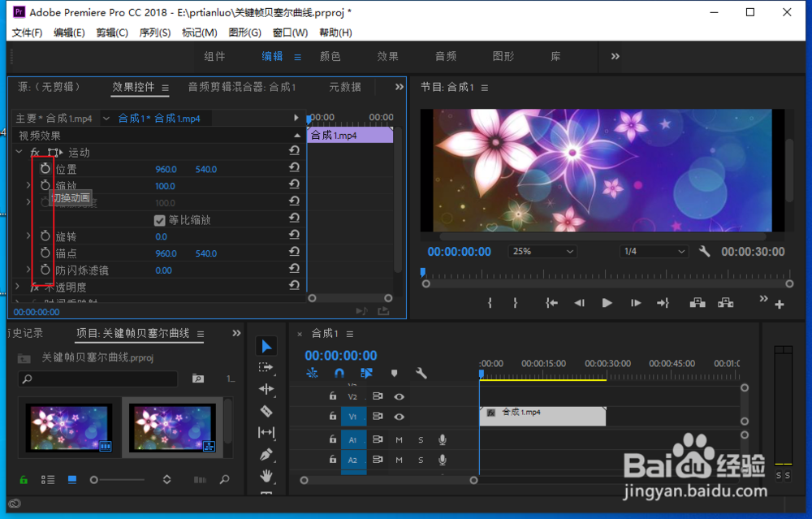Open the 序列(S) menu
Image resolution: width=812 pixels, height=519 pixels.
(x=155, y=32)
